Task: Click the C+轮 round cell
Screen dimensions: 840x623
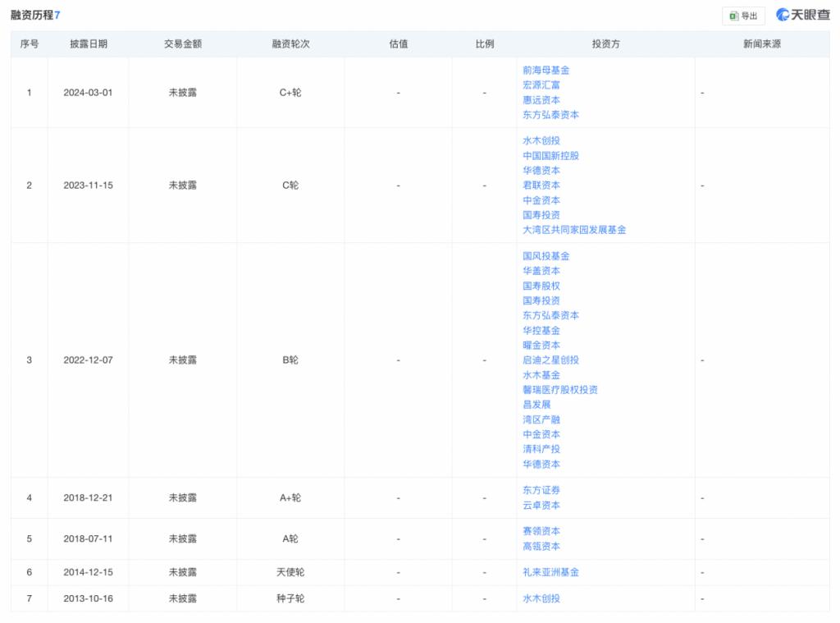Action: [290, 93]
